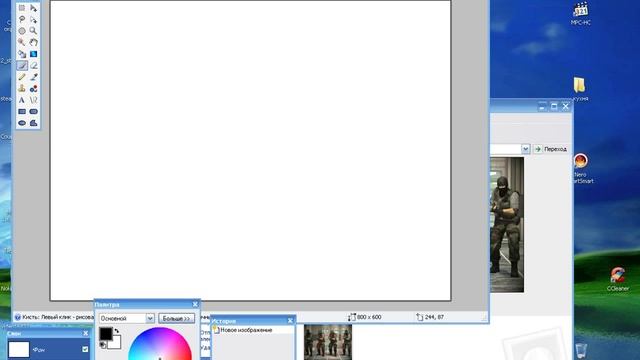
Task: Select the Gradient tool
Action: click(x=33, y=54)
